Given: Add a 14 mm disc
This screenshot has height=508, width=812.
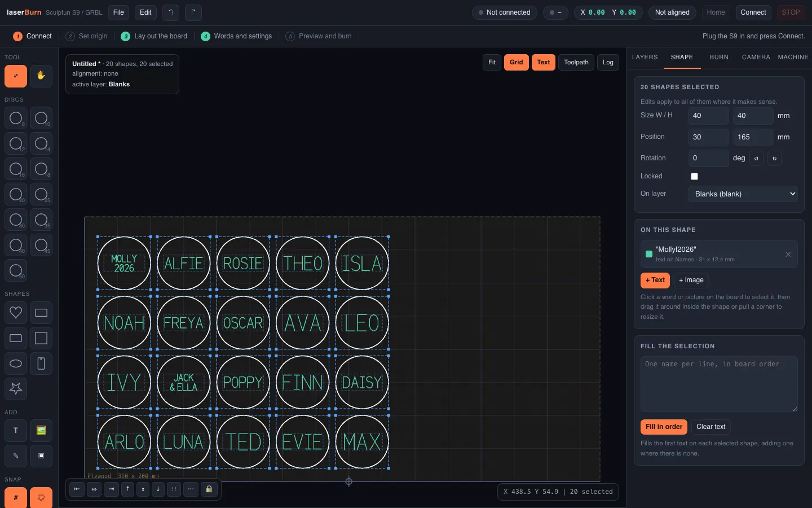Looking at the screenshot, I should point(41,144).
